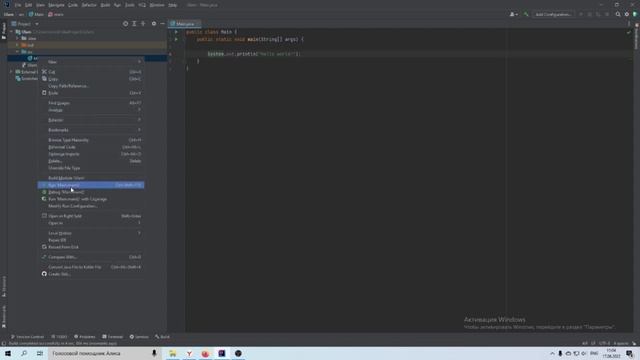Expand the New submenu
Screen dimensions: 640x360
pyautogui.click(x=91, y=62)
